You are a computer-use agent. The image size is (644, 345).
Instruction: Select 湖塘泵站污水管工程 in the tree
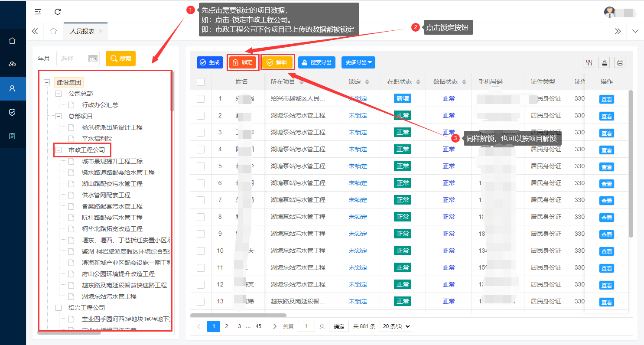tap(109, 296)
